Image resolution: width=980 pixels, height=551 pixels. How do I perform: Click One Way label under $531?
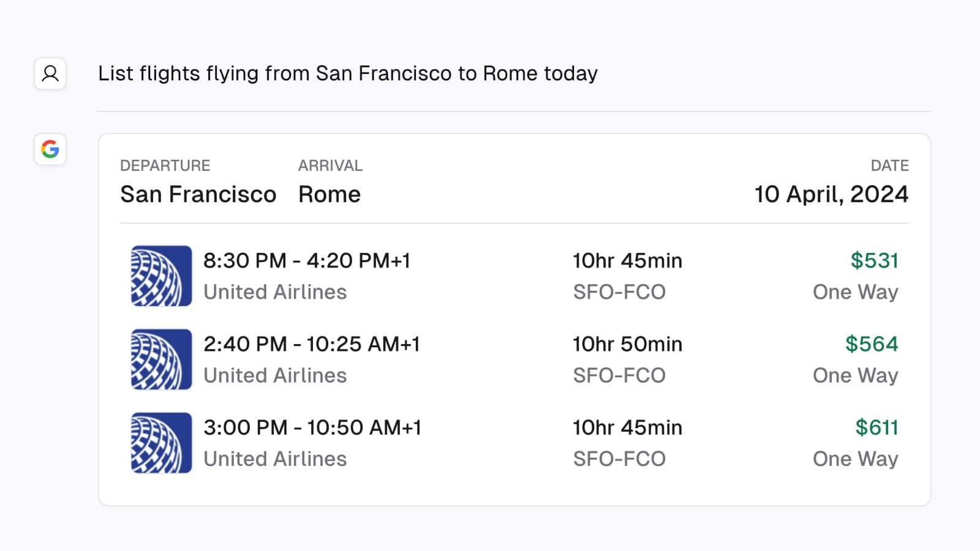855,292
